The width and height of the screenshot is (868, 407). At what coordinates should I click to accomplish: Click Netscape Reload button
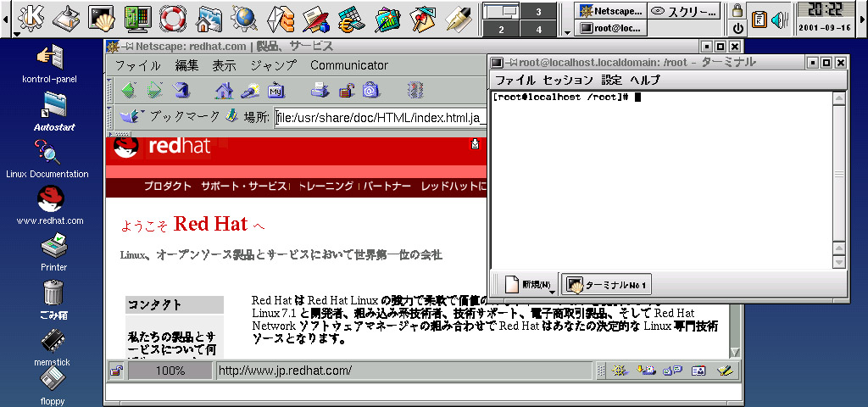tap(181, 88)
